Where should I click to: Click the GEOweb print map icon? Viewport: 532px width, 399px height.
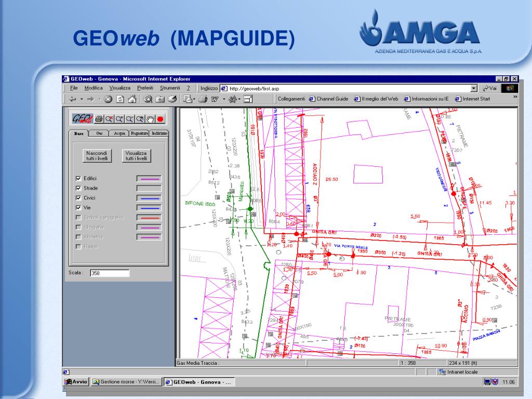click(x=99, y=119)
